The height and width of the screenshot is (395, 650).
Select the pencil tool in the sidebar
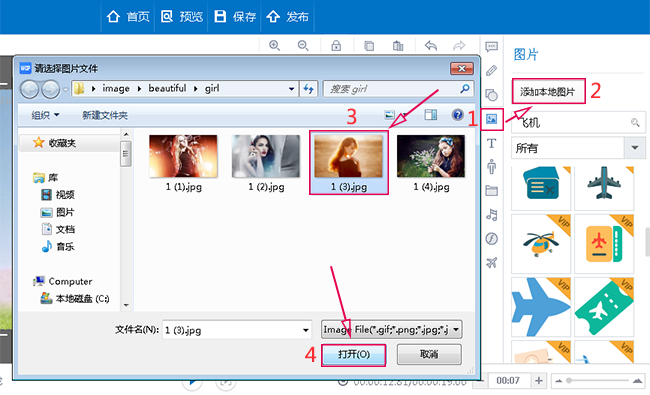(x=492, y=71)
